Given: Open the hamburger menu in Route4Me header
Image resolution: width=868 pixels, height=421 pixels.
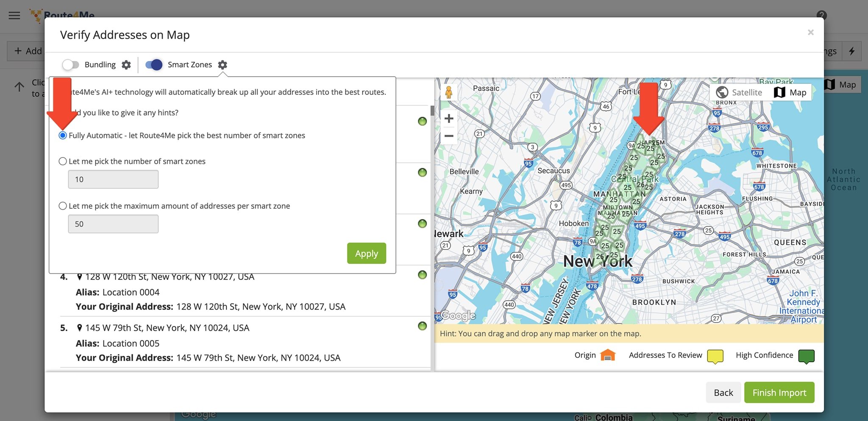Looking at the screenshot, I should pos(14,15).
